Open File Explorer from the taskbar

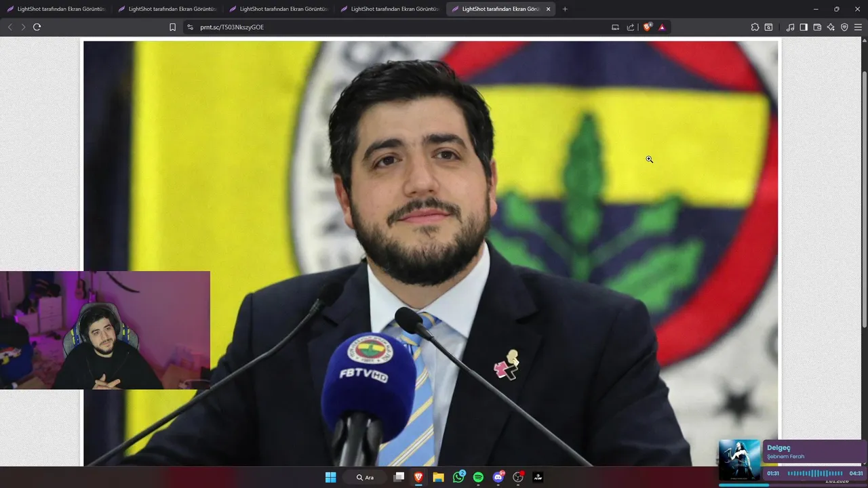[438, 477]
